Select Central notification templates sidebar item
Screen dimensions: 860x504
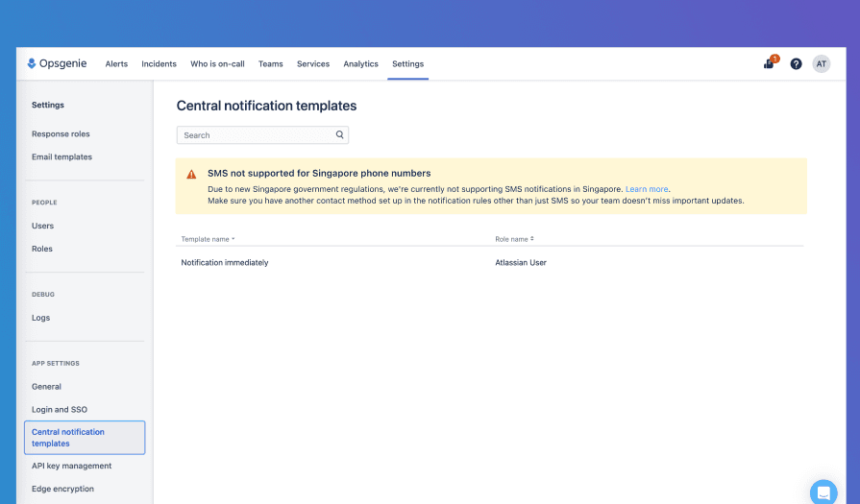pyautogui.click(x=85, y=438)
